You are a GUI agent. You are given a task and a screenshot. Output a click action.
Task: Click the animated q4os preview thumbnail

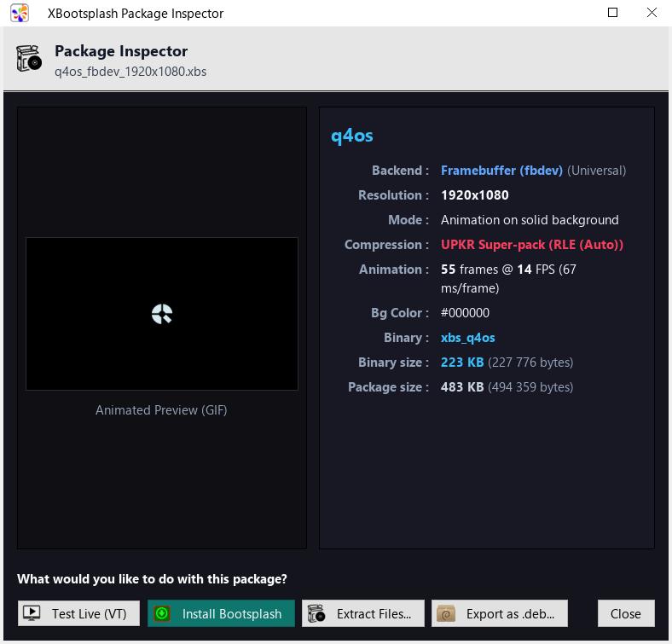(161, 314)
